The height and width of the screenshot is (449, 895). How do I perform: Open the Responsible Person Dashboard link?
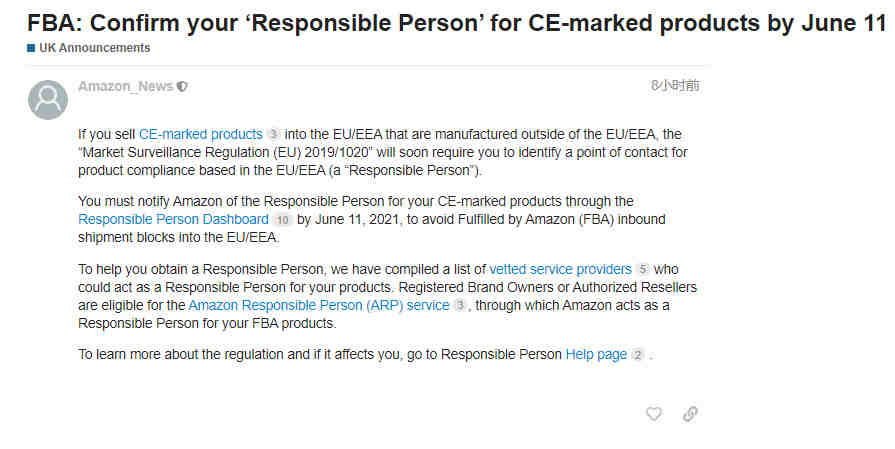coord(174,220)
